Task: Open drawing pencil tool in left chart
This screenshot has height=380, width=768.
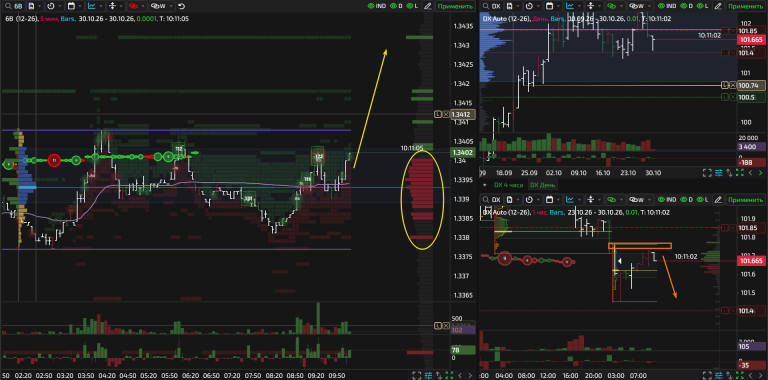Action: pos(428,6)
